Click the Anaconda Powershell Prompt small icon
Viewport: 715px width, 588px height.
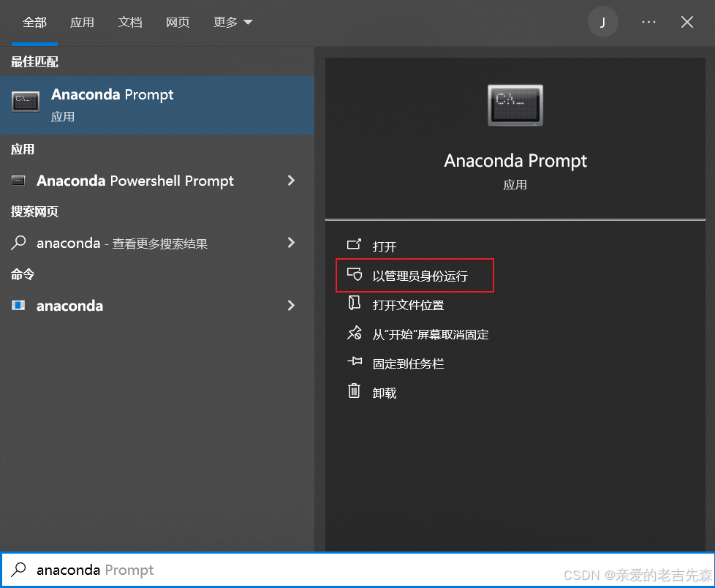[x=18, y=181]
